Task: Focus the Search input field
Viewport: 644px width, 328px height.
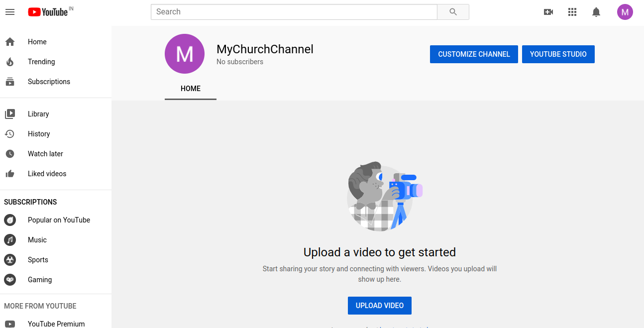Action: tap(294, 12)
